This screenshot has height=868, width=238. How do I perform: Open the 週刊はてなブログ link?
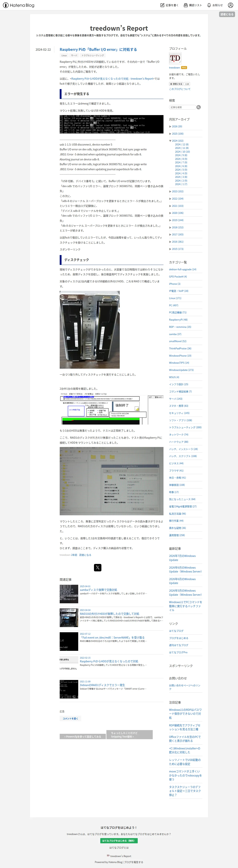(x=179, y=645)
